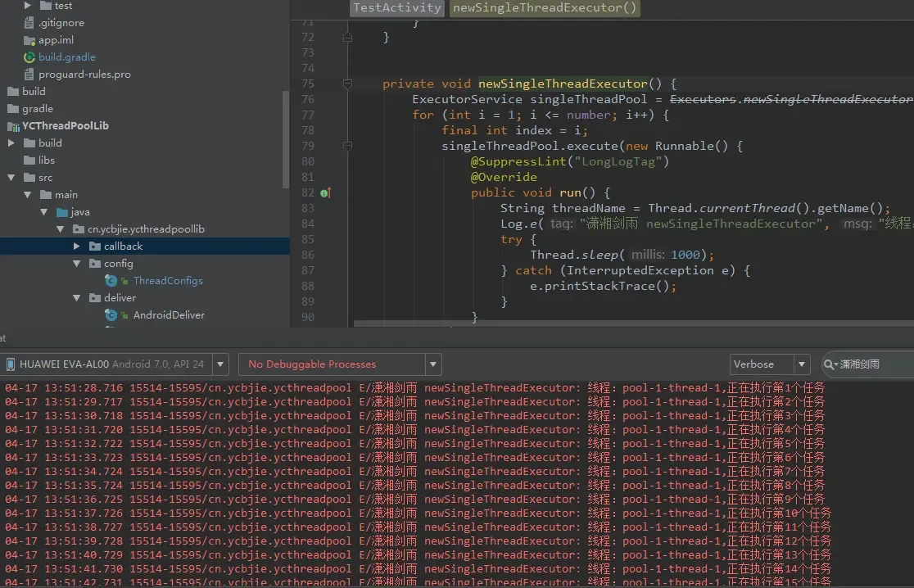This screenshot has width=914, height=588.
Task: Click the override marker icon on line 82
Action: [x=325, y=193]
